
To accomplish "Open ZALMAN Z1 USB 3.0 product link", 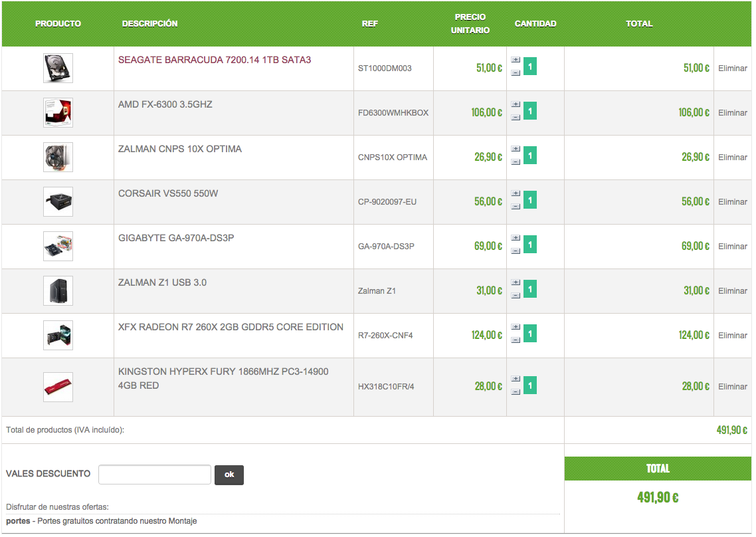I will pos(163,282).
